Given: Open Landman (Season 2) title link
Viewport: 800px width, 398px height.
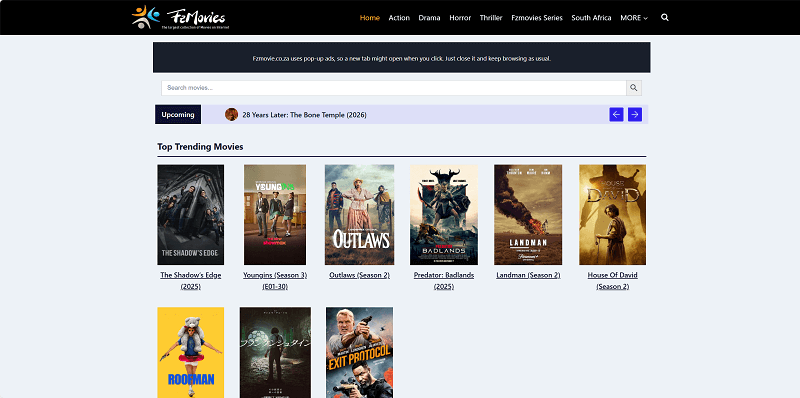Looking at the screenshot, I should coord(528,275).
